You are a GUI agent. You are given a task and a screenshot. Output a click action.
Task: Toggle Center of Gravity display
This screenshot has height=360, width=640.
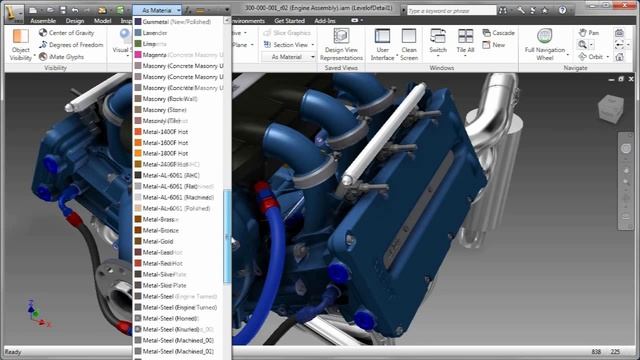(67, 33)
